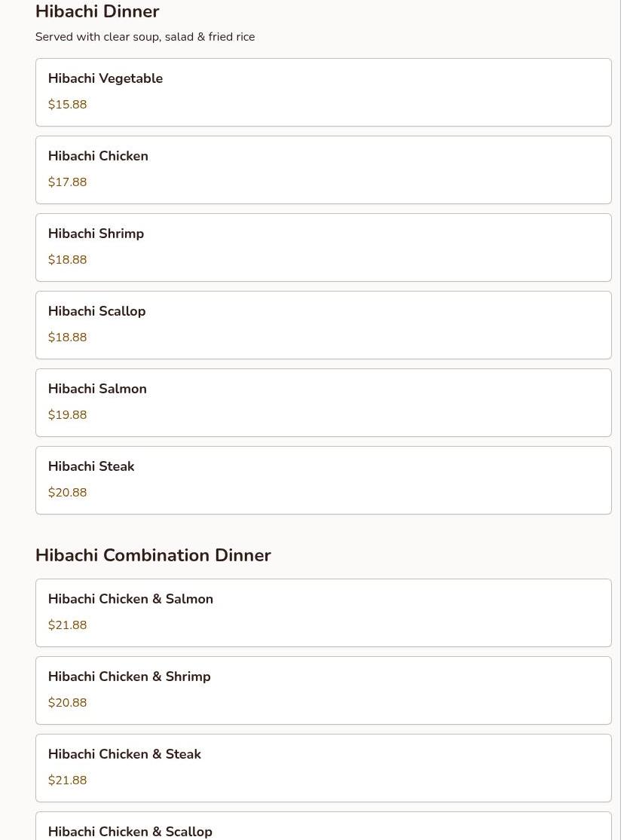Click the Hibachi Combination Dinner heading
Viewport: 636px width, 840px height.
(153, 555)
